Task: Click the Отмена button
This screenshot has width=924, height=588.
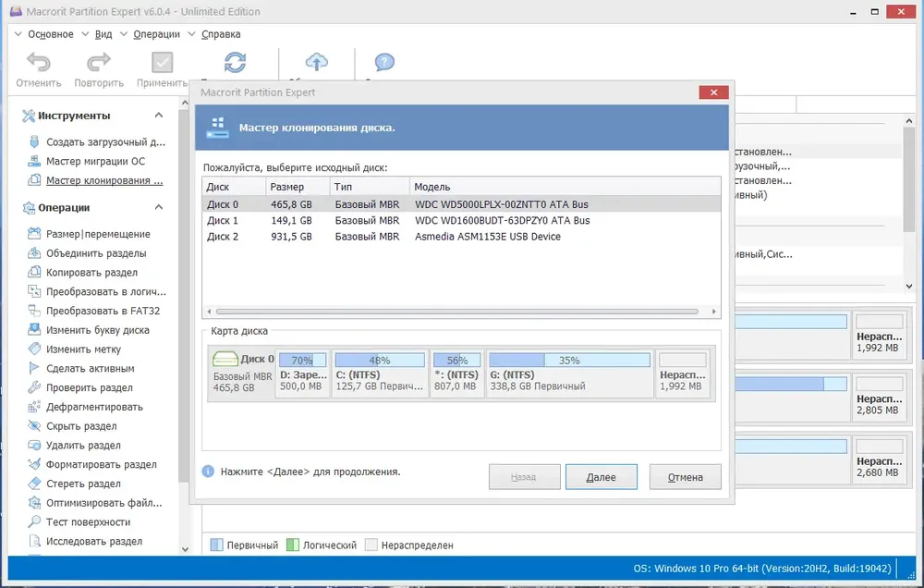Action: [x=686, y=477]
